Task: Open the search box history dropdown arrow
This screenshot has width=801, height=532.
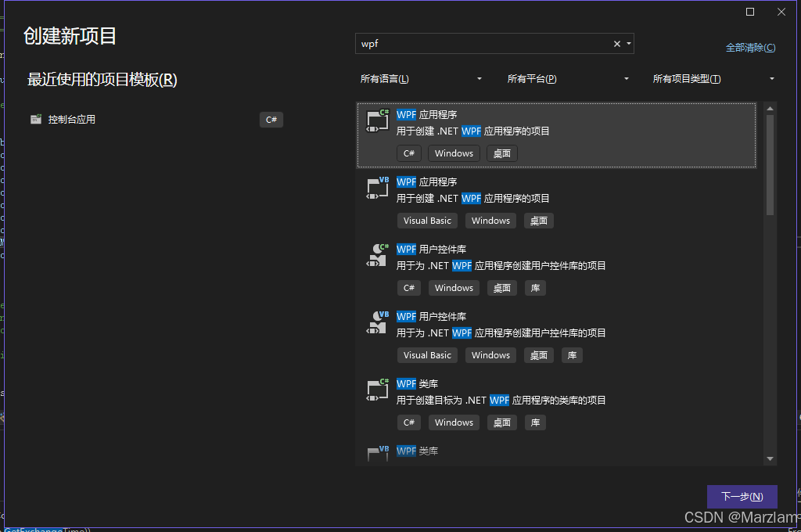Action: click(629, 44)
